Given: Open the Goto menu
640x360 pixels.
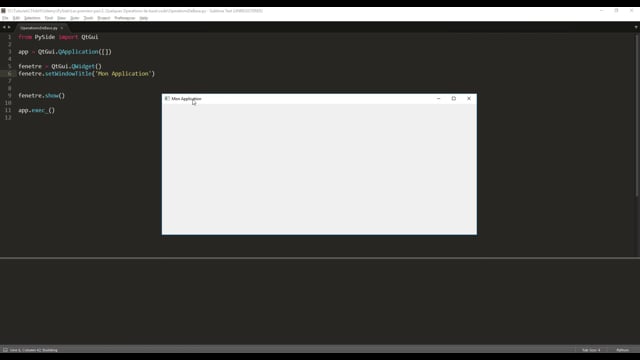Looking at the screenshot, I should [x=75, y=18].
